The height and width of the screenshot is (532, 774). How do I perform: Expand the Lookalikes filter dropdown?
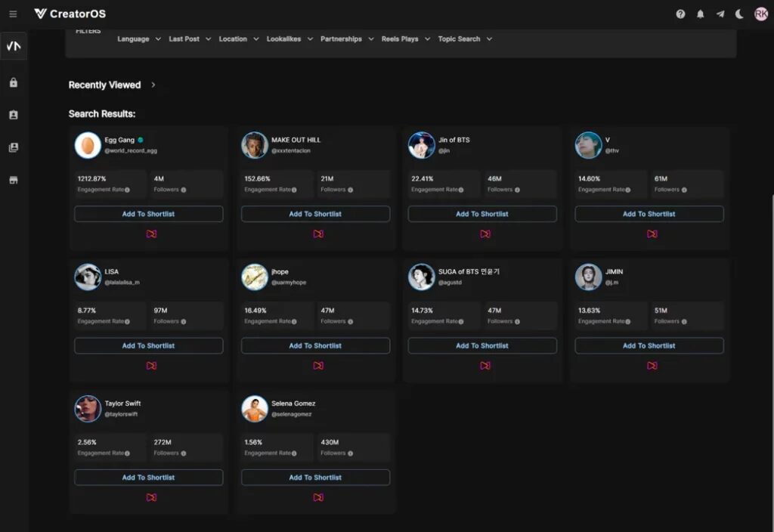289,39
